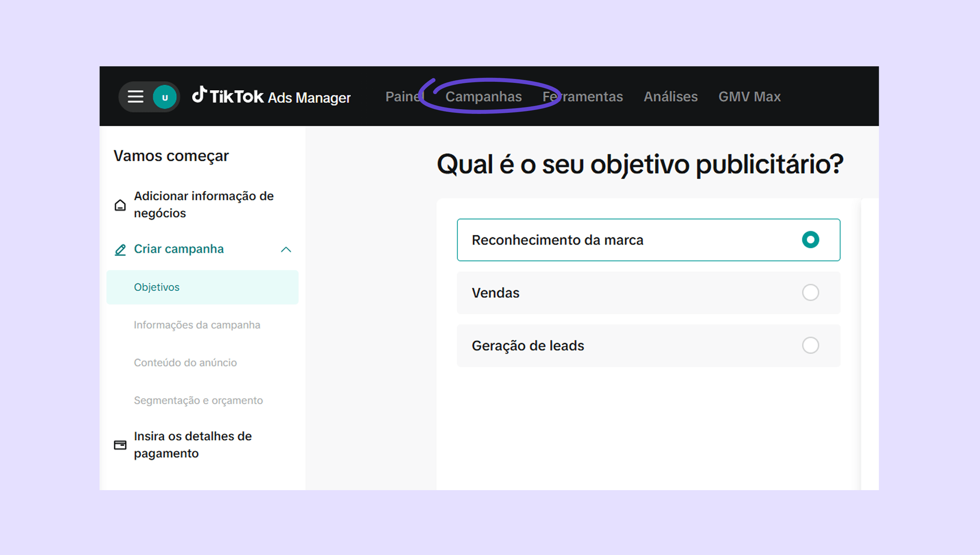980x555 pixels.
Task: Click the TikTok logo icon
Action: point(199,94)
